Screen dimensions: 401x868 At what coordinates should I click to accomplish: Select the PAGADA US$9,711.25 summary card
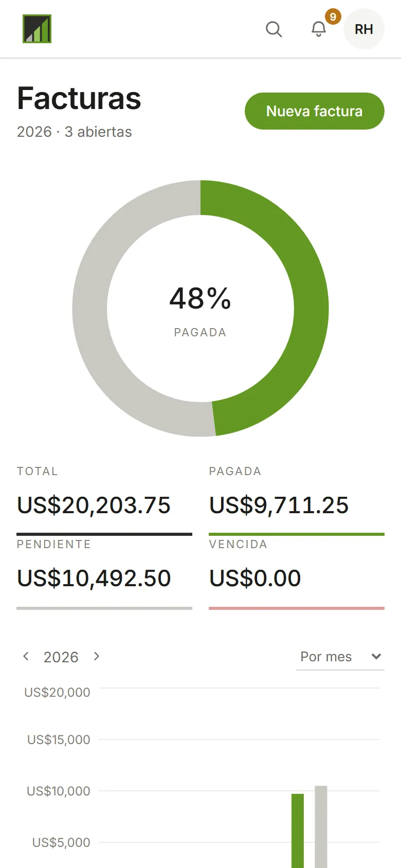tap(297, 500)
